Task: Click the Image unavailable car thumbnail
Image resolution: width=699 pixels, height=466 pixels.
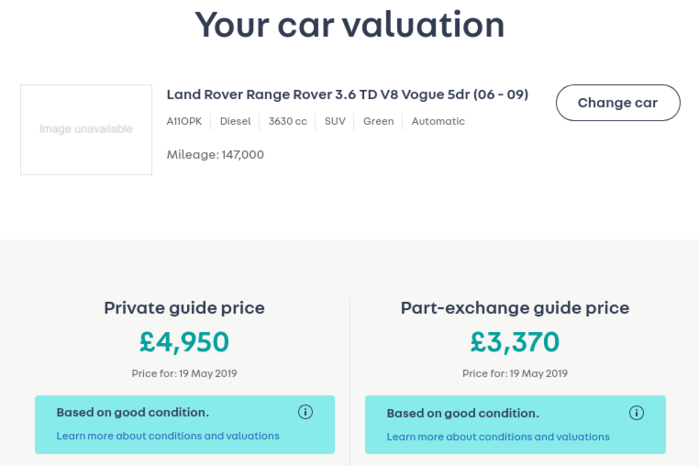Action: 86,129
